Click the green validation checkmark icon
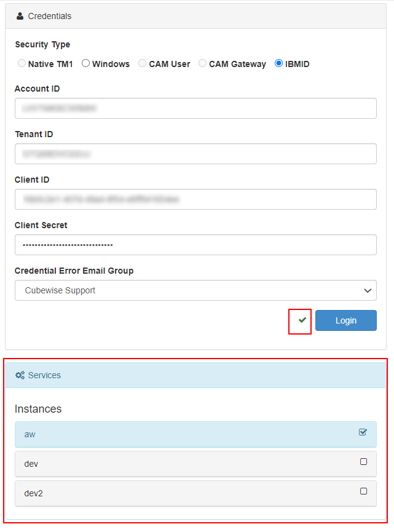 (x=302, y=320)
